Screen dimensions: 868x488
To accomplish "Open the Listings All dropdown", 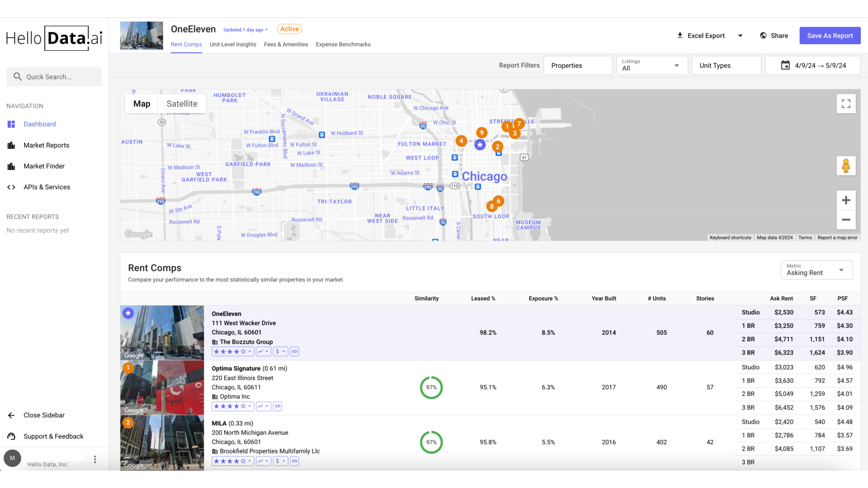I will [x=652, y=66].
